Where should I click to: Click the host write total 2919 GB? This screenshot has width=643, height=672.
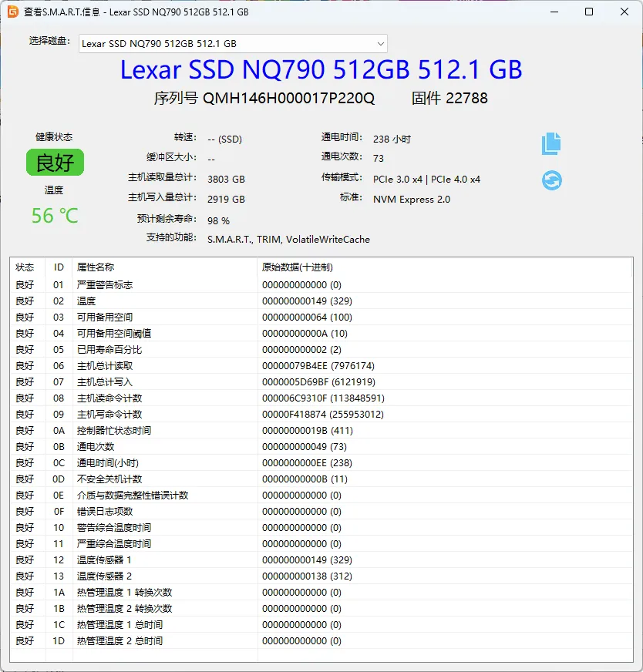coord(226,200)
